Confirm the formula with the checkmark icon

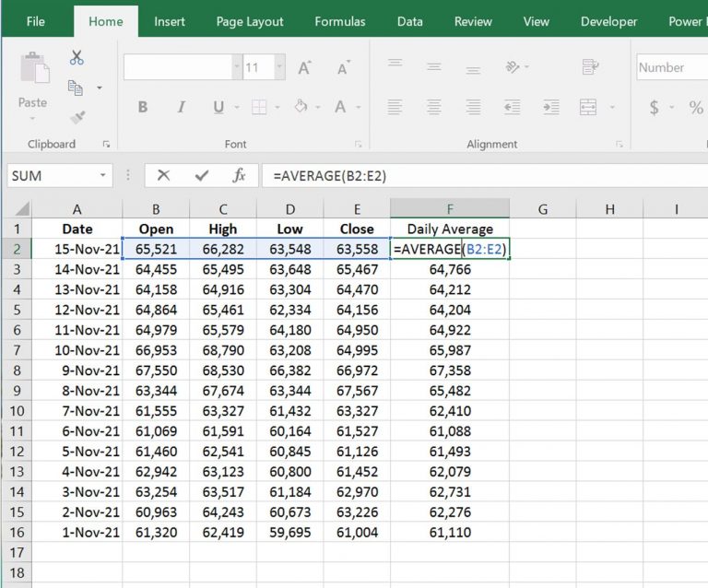201,175
